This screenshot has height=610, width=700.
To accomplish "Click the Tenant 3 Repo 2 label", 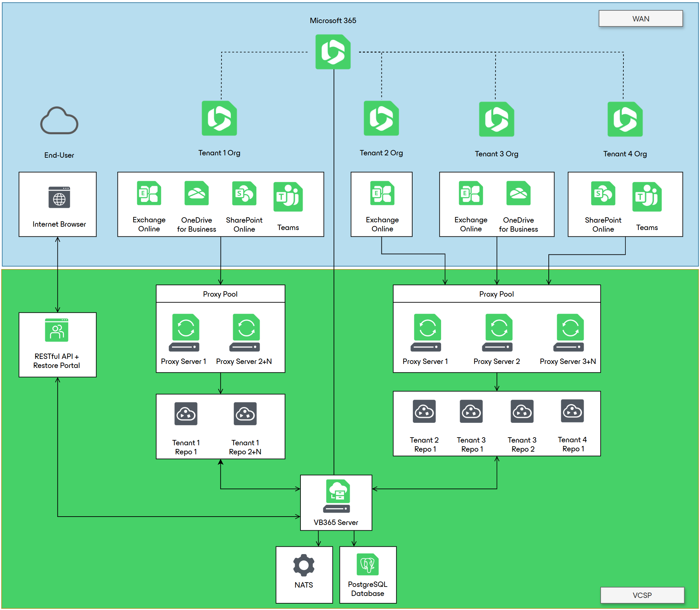I will click(x=522, y=445).
